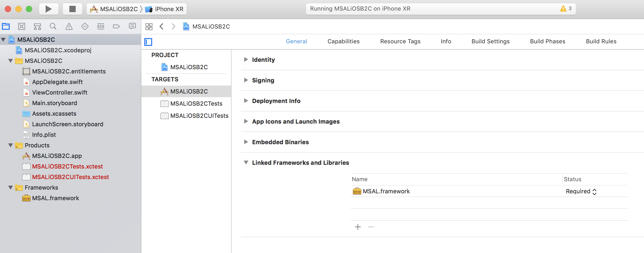Select the Capabilities tab

tap(343, 41)
